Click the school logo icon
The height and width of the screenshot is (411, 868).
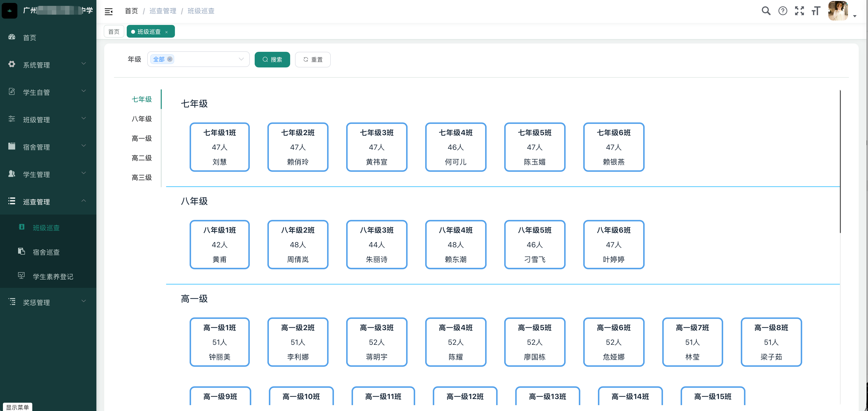click(10, 11)
